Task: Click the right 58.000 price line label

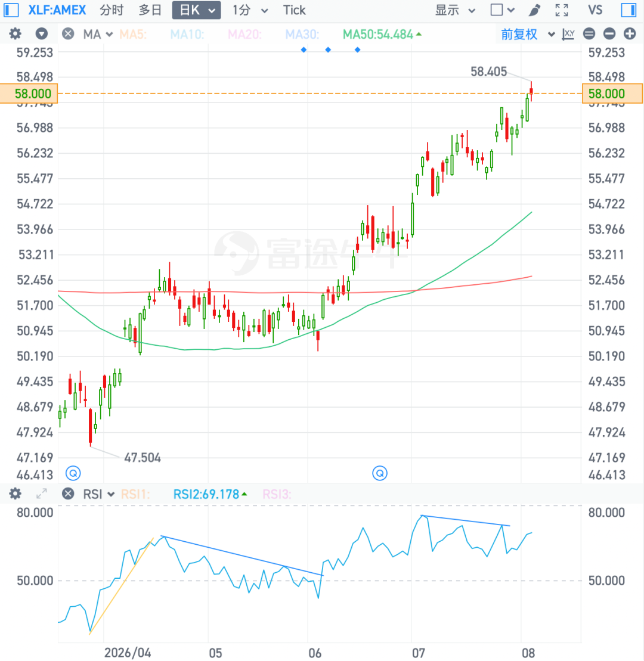Action: (612, 93)
